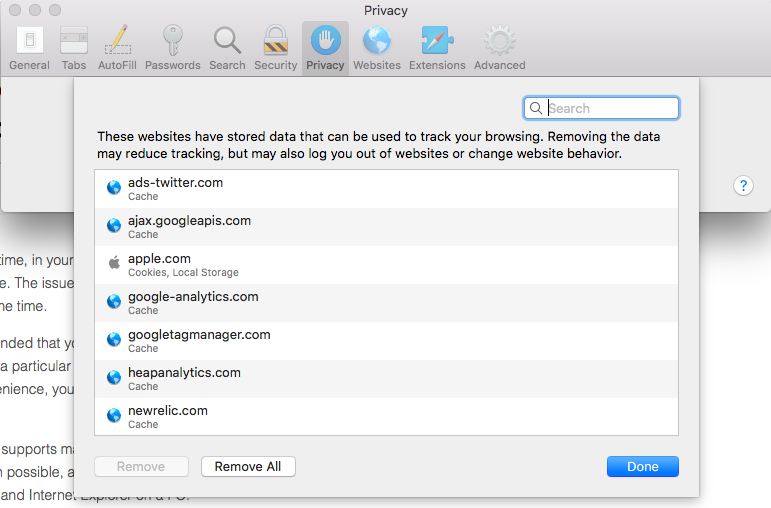
Task: Click globe icon beside ajax.googleapis.com
Action: 114,225
